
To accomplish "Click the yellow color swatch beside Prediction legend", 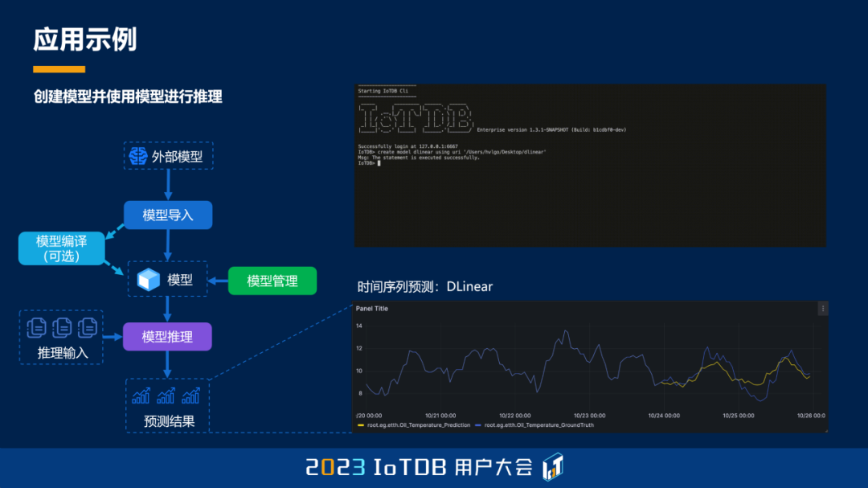I will click(x=360, y=423).
